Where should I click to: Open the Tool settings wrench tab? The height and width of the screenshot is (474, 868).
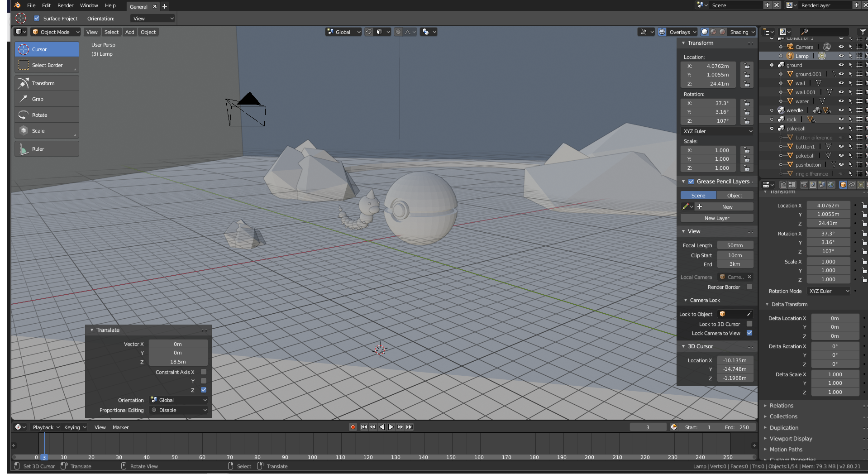[x=783, y=185]
